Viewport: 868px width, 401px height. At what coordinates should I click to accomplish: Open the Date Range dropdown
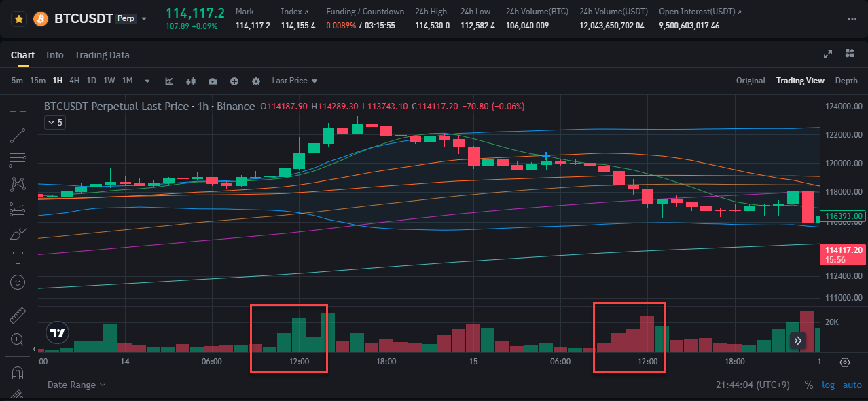click(76, 385)
